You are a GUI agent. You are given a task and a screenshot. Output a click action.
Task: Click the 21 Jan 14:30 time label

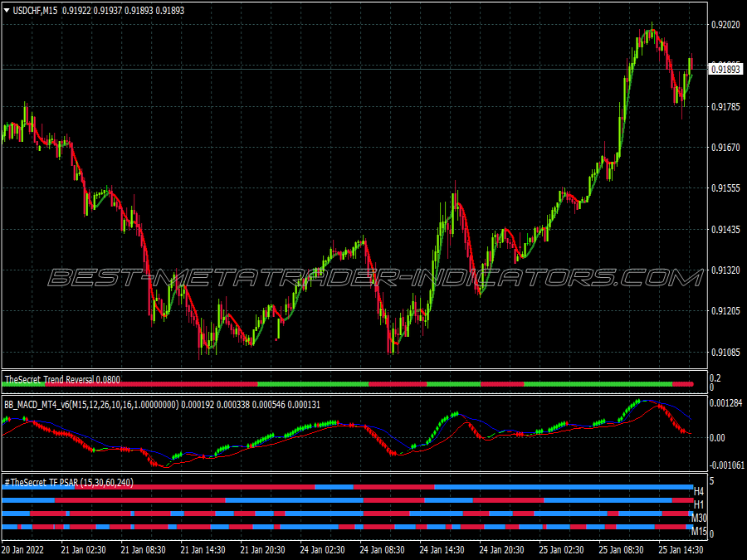pos(203,549)
